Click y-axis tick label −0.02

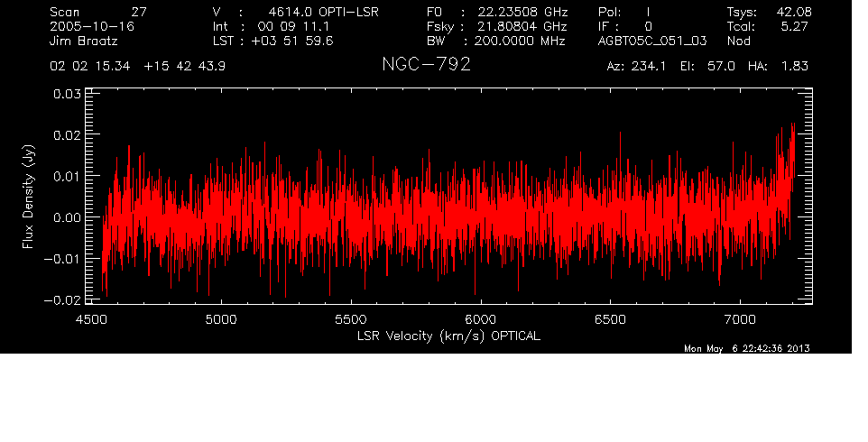click(x=62, y=300)
